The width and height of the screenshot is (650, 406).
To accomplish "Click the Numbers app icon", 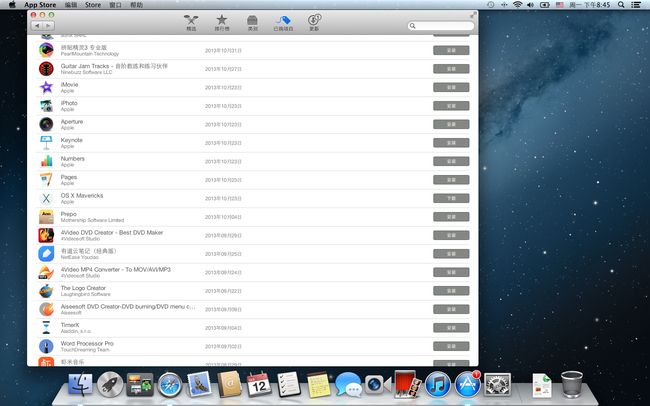I will pyautogui.click(x=46, y=161).
